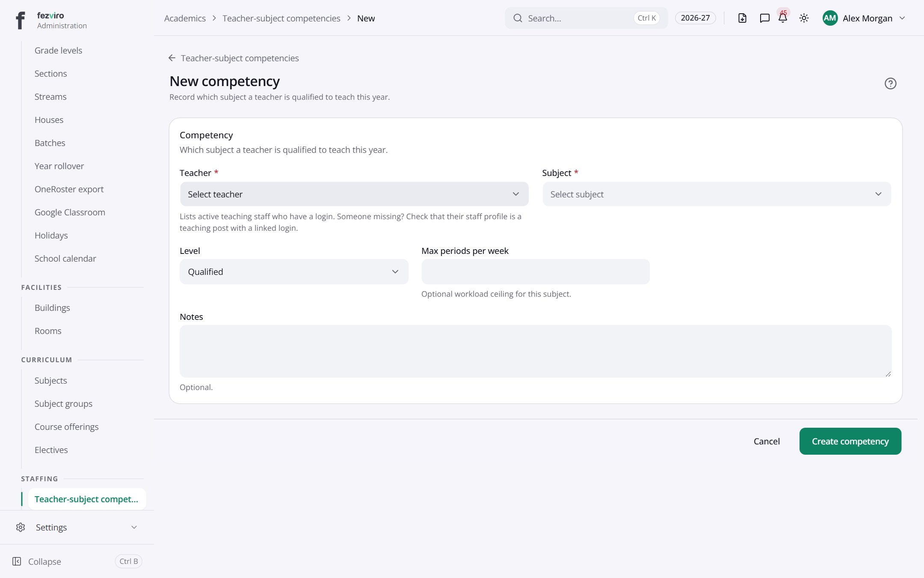Expand the Settings section chevron
The height and width of the screenshot is (578, 924).
tap(134, 527)
